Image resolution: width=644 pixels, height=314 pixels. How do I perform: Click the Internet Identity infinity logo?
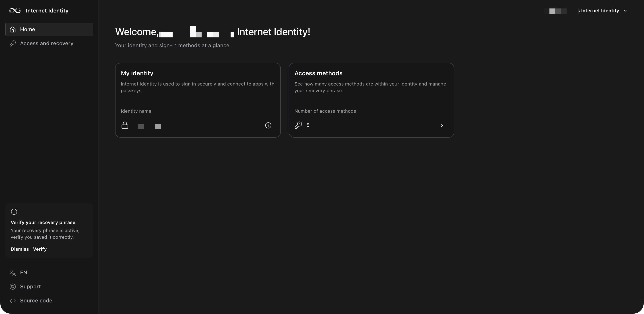(x=15, y=11)
